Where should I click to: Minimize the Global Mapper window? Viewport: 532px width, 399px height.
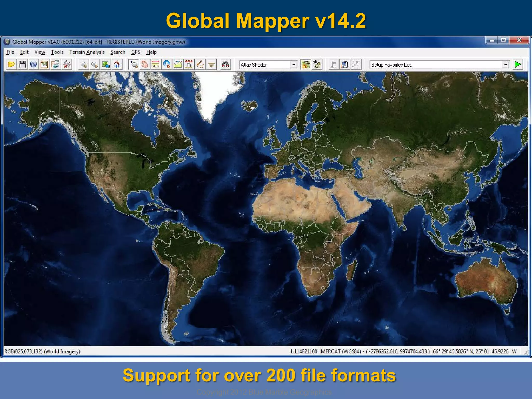(492, 40)
